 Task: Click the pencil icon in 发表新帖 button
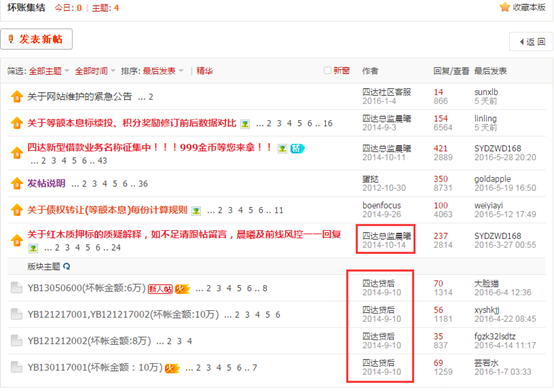[x=11, y=39]
